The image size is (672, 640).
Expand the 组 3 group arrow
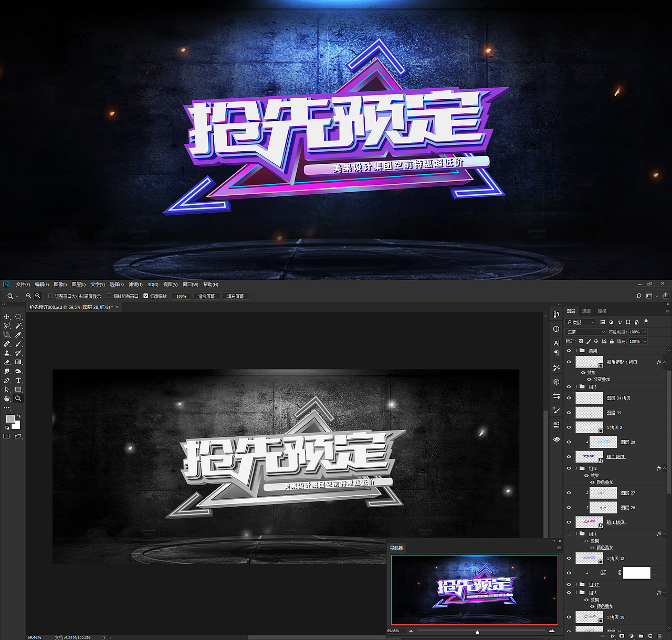pos(576,387)
